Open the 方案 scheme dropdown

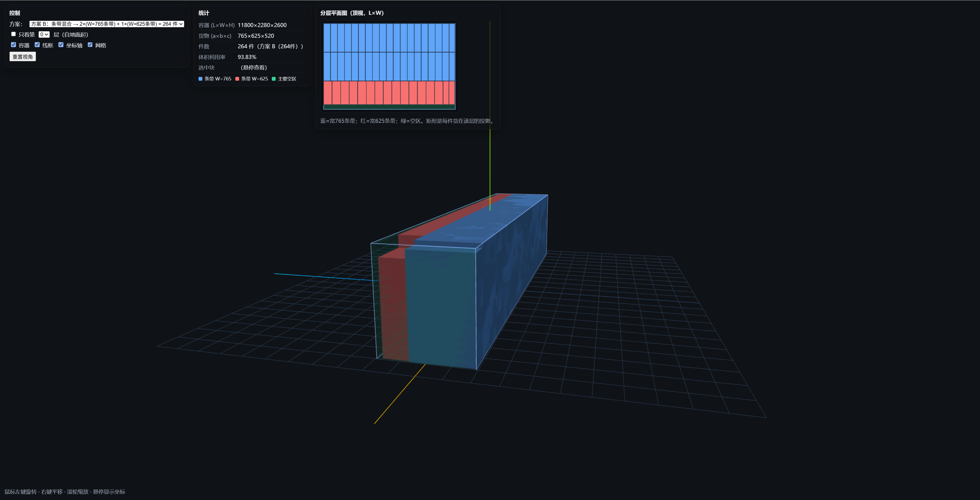(x=106, y=24)
